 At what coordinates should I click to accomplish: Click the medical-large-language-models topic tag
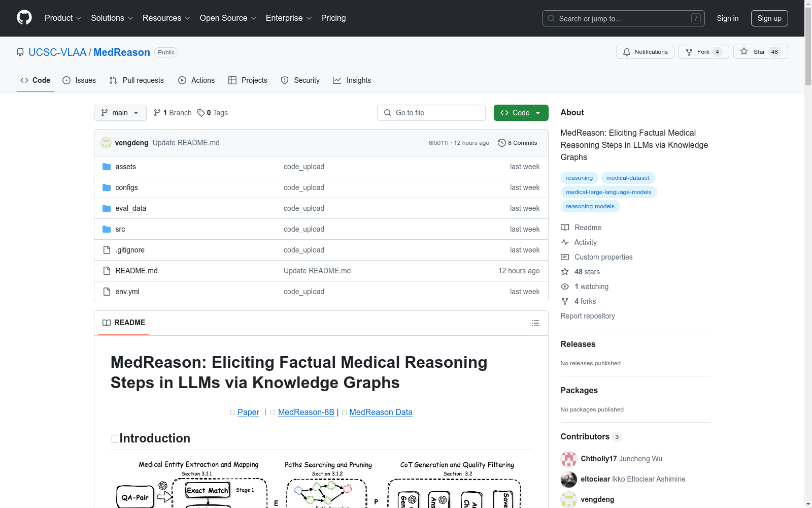(x=608, y=192)
